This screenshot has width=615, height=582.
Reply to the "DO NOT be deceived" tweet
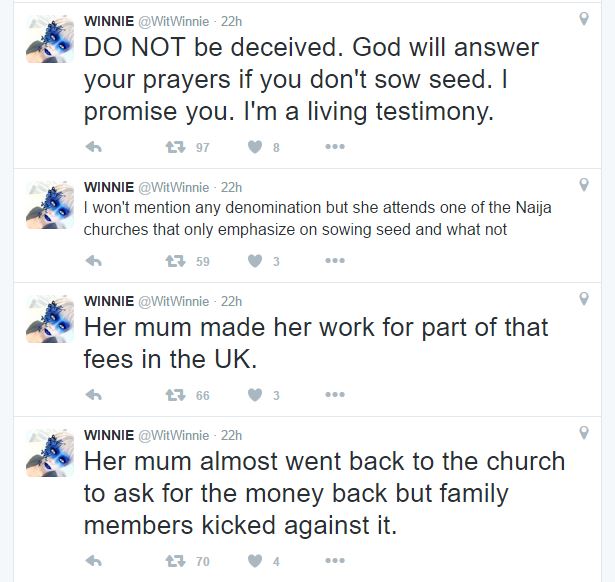click(95, 147)
